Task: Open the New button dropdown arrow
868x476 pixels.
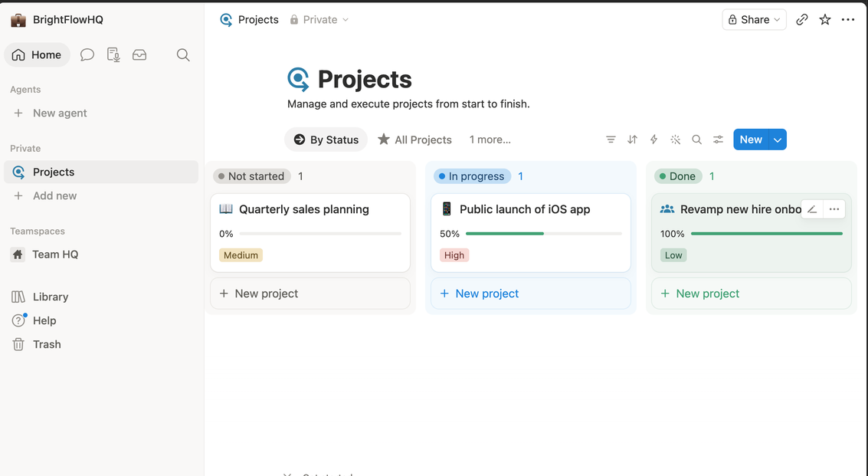Action: 778,140
